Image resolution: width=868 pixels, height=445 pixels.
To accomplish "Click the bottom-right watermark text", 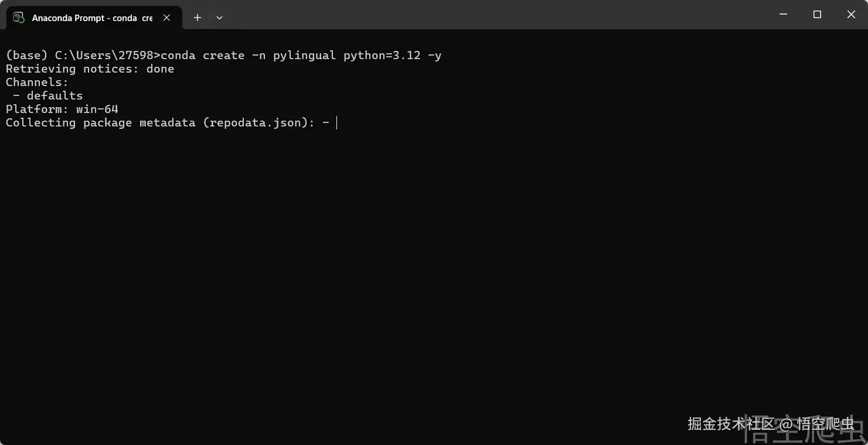I will 771,423.
